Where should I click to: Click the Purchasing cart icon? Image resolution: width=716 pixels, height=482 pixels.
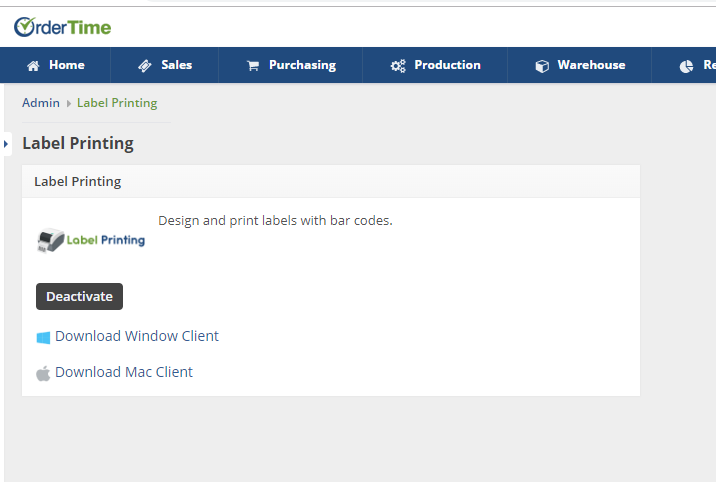point(253,66)
